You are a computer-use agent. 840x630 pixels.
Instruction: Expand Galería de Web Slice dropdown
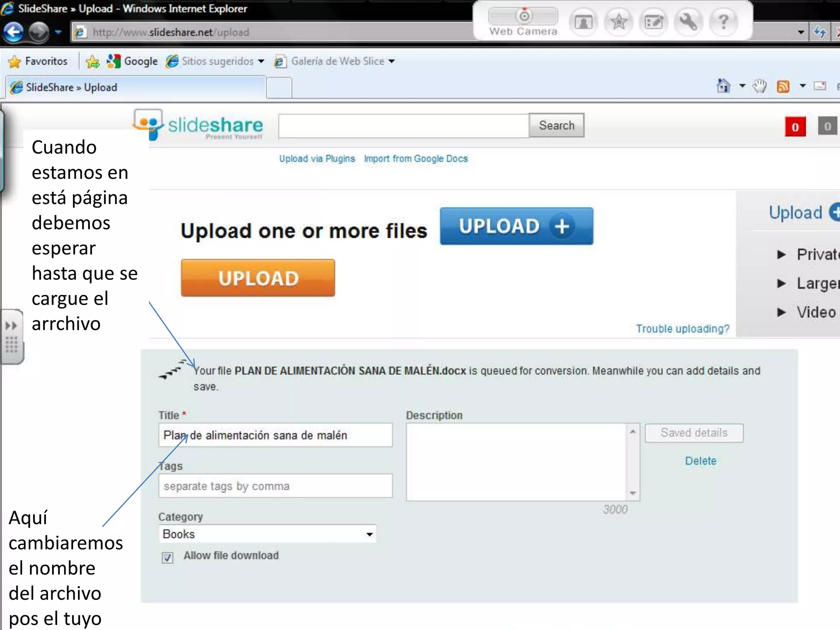(x=392, y=62)
